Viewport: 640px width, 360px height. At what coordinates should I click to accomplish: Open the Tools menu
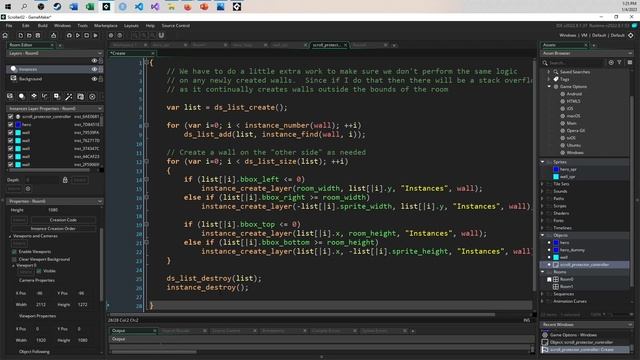(82, 26)
